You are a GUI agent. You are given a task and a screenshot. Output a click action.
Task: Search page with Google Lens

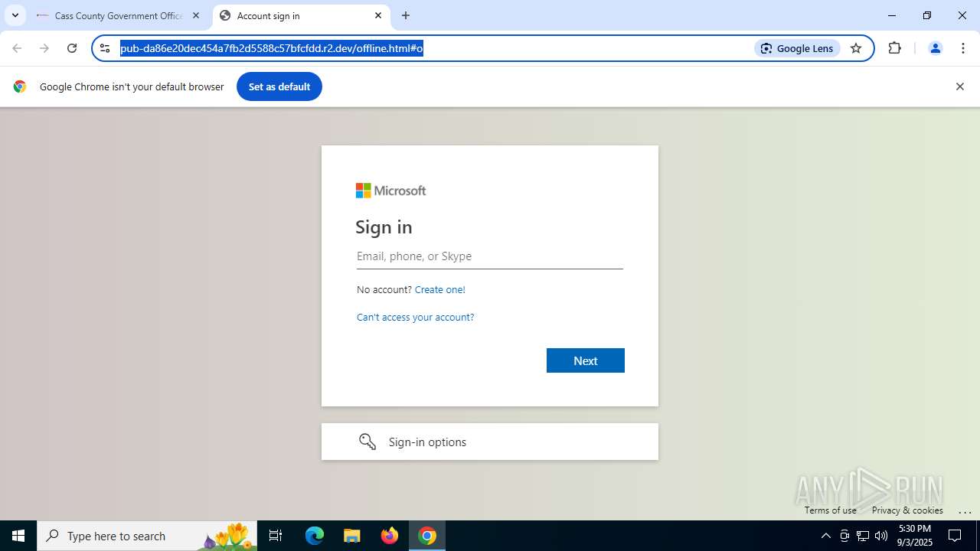point(797,48)
